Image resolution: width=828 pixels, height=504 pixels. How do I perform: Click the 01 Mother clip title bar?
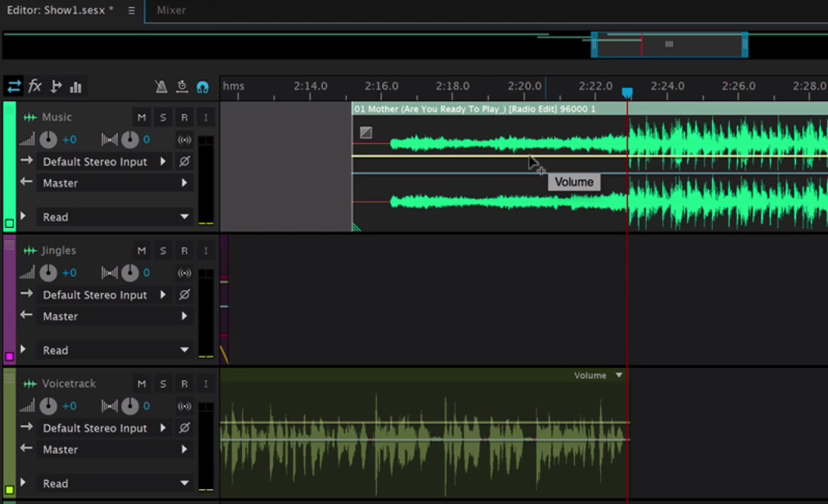click(589, 109)
